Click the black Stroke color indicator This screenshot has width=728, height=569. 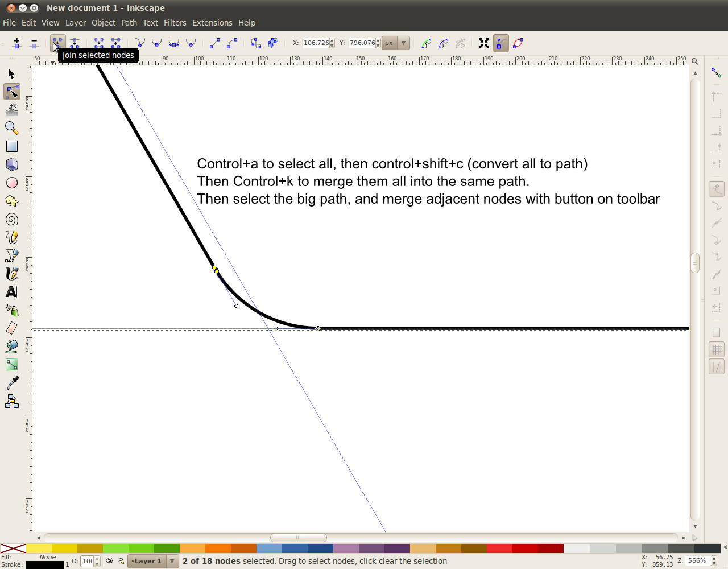pos(44,565)
